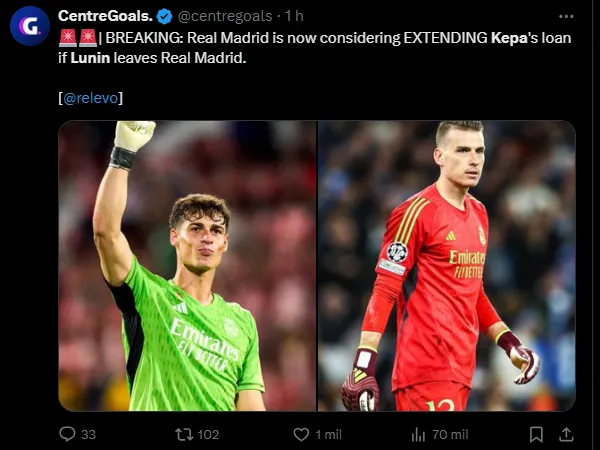Click the BREAKING tweet text body

[x=300, y=47]
